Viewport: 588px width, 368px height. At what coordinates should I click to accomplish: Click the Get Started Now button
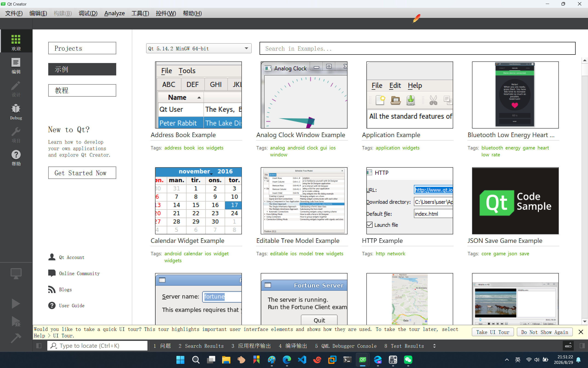82,173
